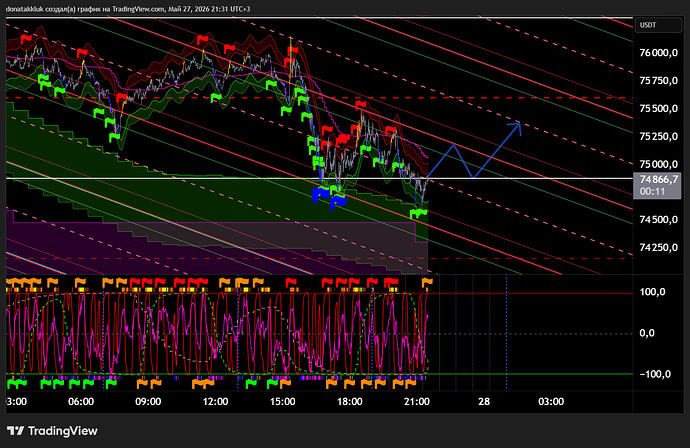Click the 03:00 label right of 28
The image size is (690, 448).
[x=551, y=402]
